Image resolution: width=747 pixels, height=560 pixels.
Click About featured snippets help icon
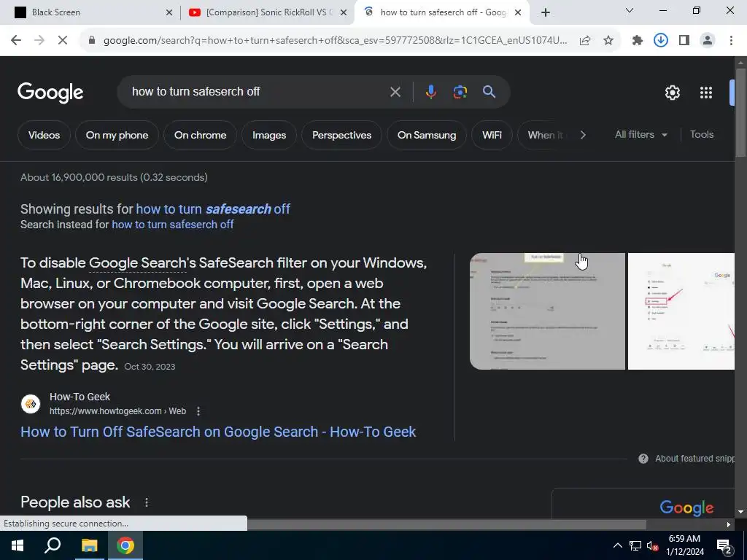643,459
